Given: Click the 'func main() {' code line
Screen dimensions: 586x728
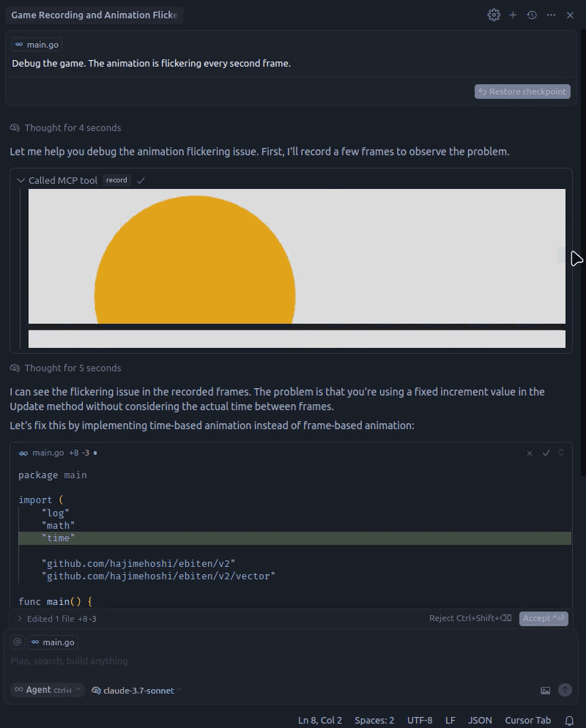Looking at the screenshot, I should coord(55,602).
